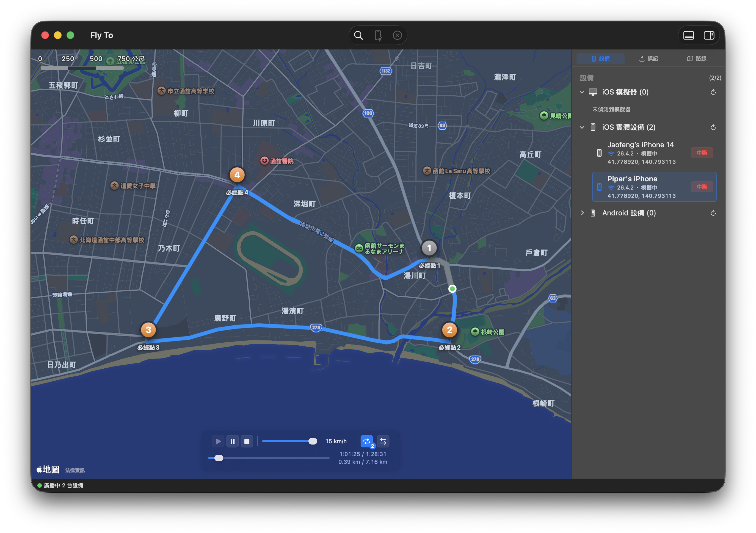The image size is (756, 533).
Task: Click 中斷 for Piper's iPhone
Action: [x=702, y=187]
